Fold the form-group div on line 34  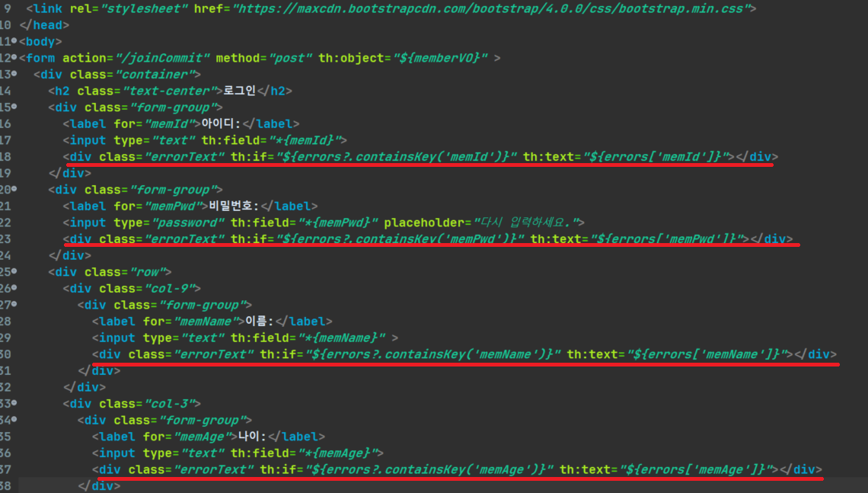14,419
